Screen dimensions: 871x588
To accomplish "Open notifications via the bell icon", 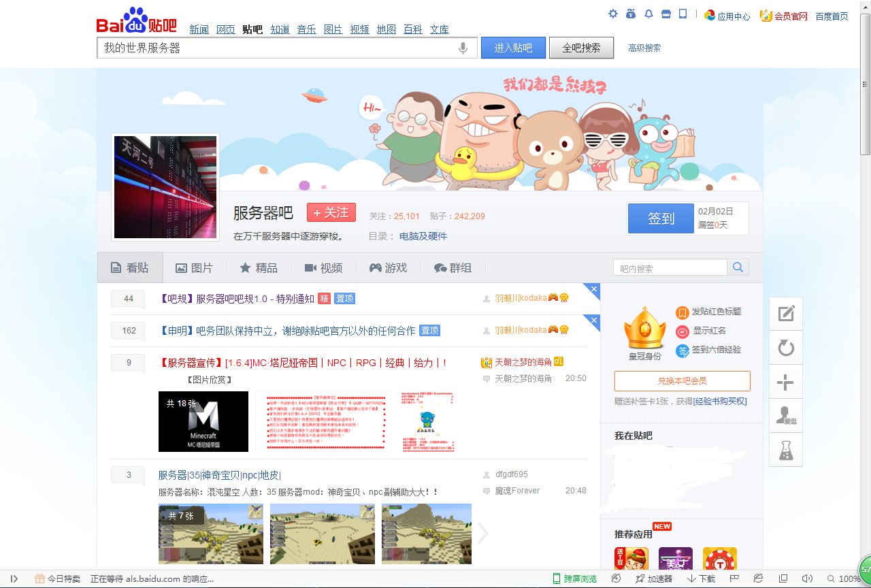I will [650, 13].
